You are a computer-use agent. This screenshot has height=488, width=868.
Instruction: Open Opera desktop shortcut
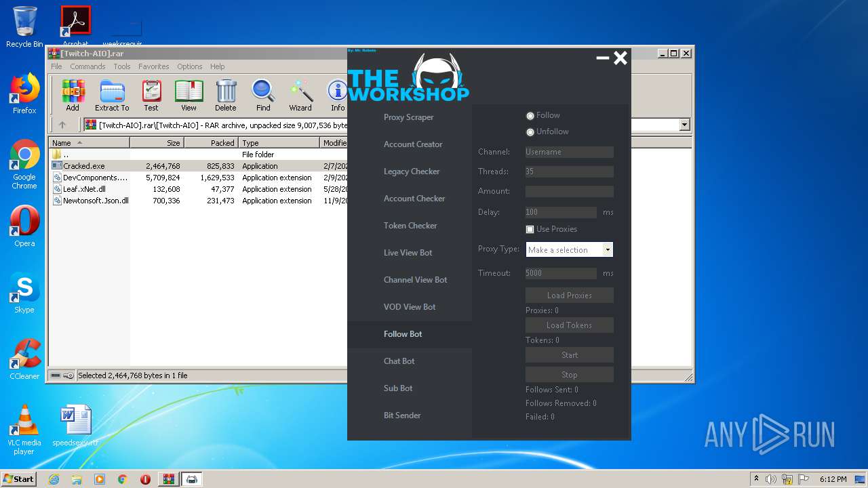tap(24, 226)
